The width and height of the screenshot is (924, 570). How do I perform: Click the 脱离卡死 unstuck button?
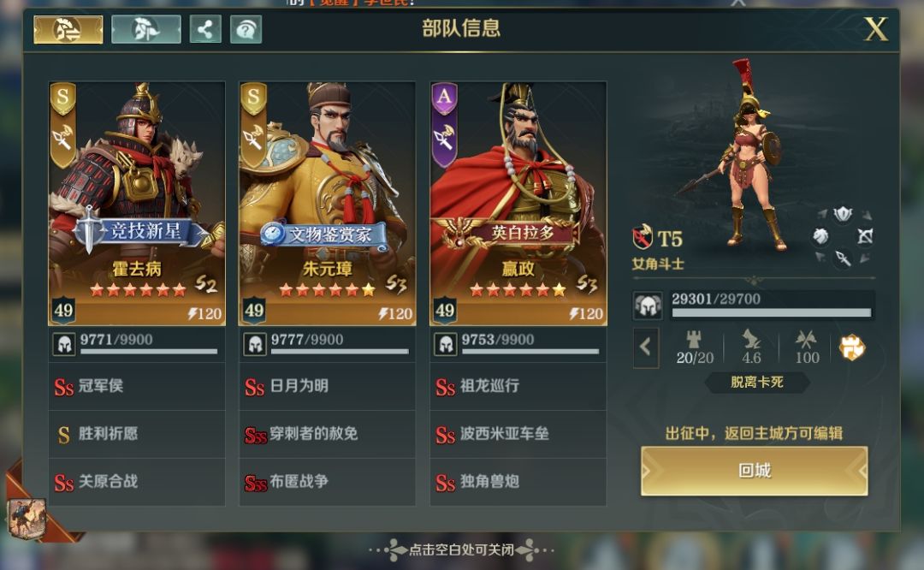pyautogui.click(x=756, y=382)
